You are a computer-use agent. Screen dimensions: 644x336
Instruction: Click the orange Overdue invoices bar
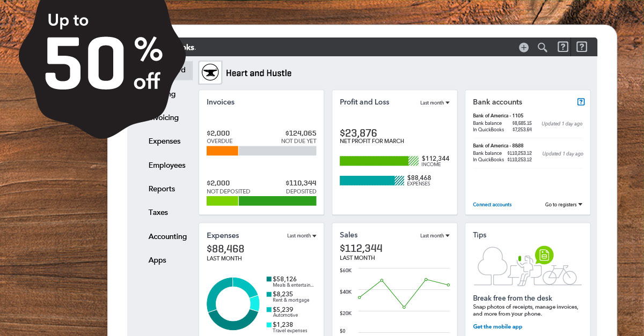coord(222,151)
